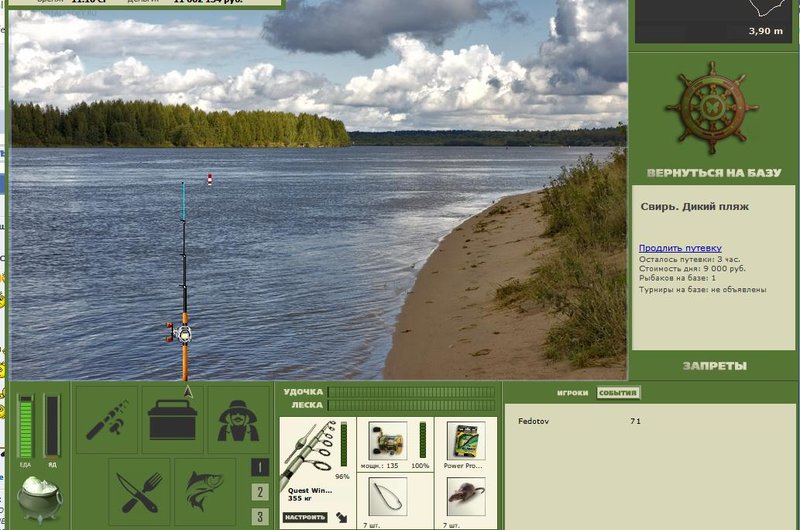Click the Осталось путевки: 3 час. text

click(x=689, y=259)
